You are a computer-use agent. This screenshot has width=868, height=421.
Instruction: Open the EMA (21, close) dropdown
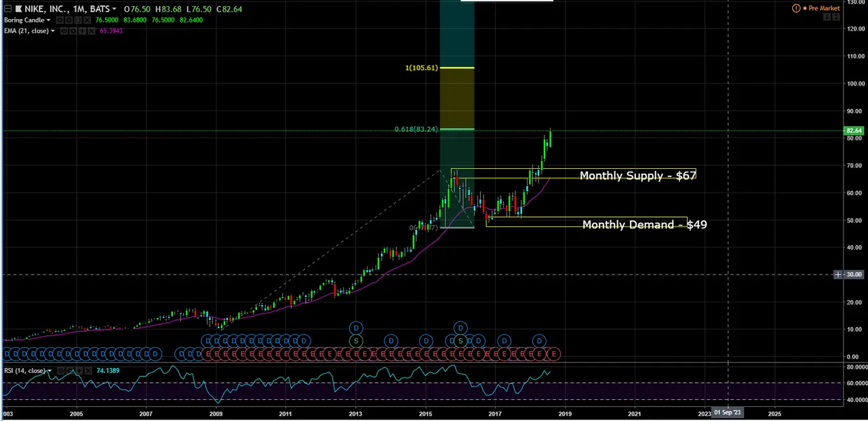tap(52, 31)
